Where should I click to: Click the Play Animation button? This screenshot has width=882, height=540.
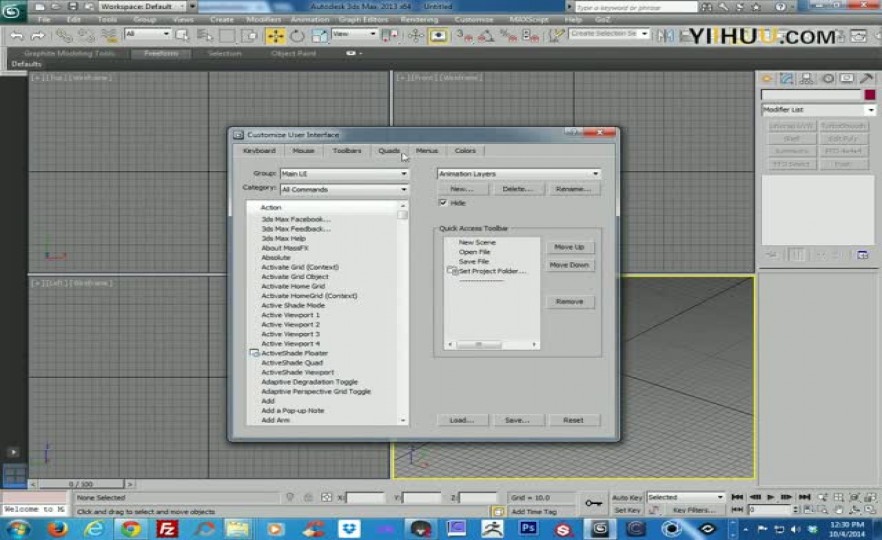[x=771, y=497]
